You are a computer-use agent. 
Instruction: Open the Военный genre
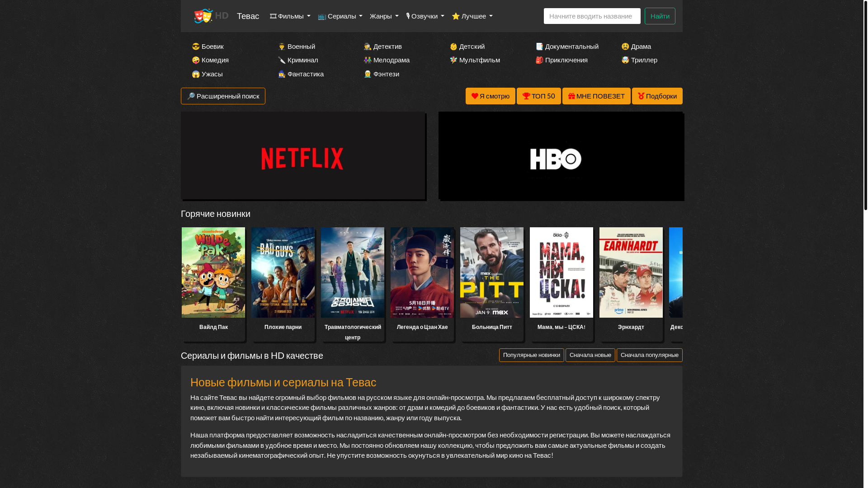coord(297,47)
